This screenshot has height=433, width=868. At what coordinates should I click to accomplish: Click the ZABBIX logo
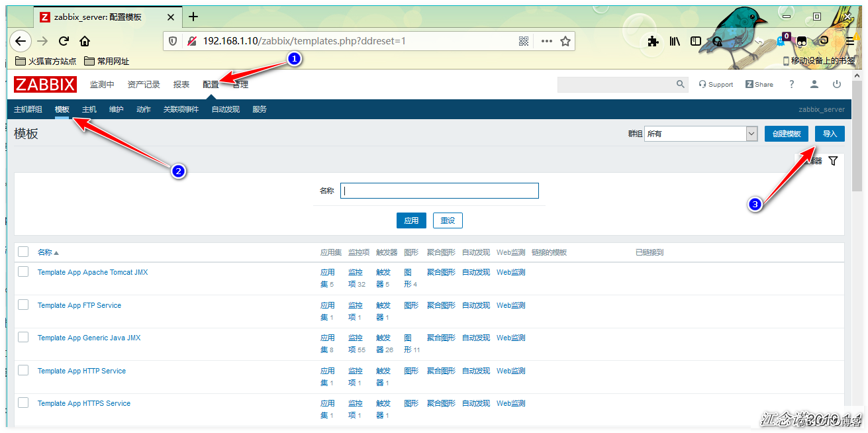coord(46,84)
